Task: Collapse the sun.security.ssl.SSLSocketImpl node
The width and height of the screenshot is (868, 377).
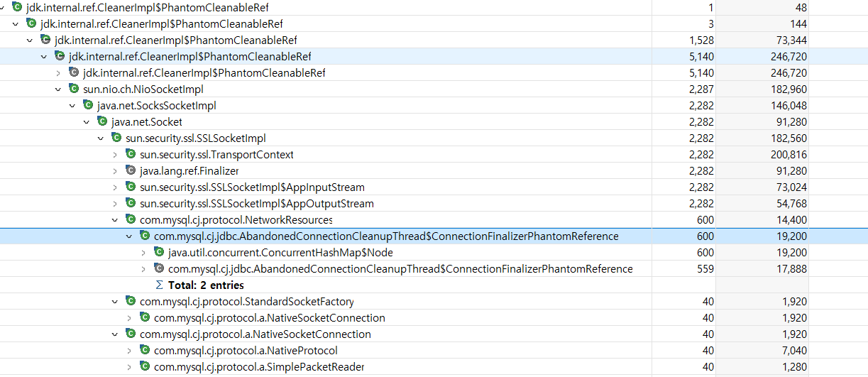Action: pyautogui.click(x=101, y=138)
